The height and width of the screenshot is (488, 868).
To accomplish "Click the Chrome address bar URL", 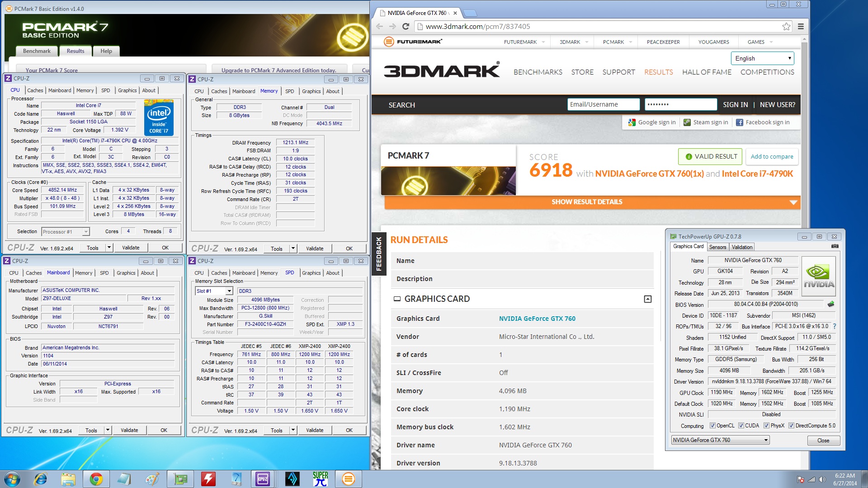I will (x=478, y=26).
